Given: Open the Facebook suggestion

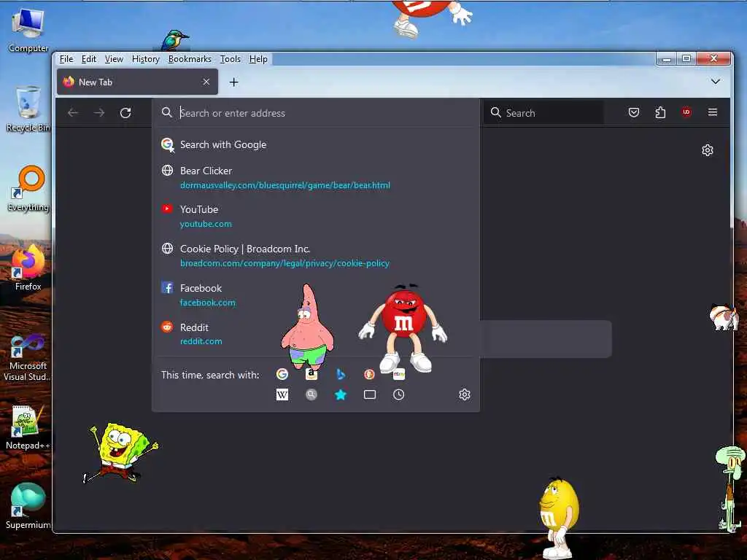Looking at the screenshot, I should [315, 295].
